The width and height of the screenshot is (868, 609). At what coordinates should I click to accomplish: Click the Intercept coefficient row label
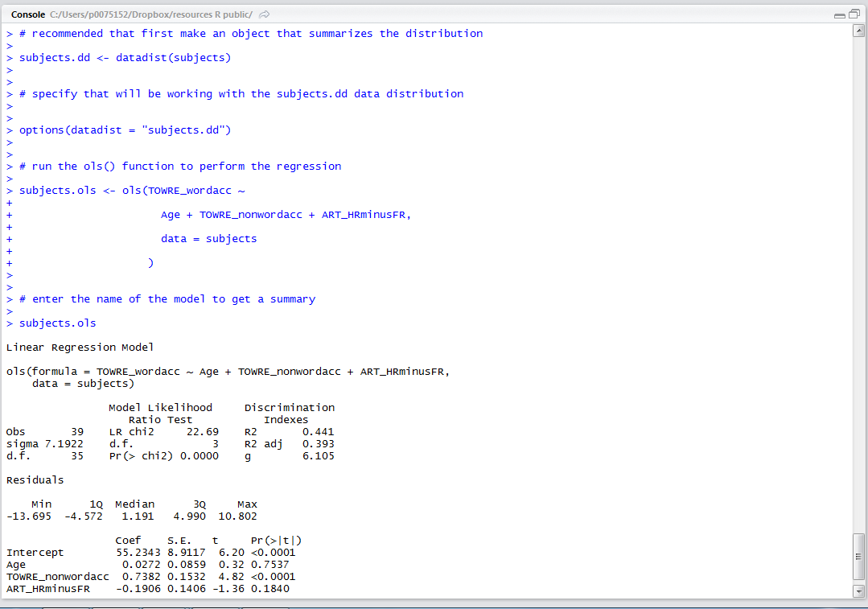35,553
